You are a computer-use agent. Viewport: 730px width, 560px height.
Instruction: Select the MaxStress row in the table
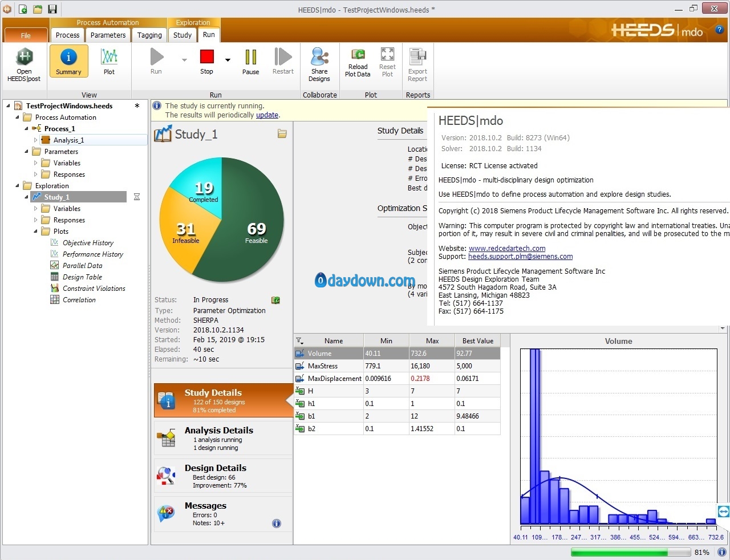[x=397, y=366]
